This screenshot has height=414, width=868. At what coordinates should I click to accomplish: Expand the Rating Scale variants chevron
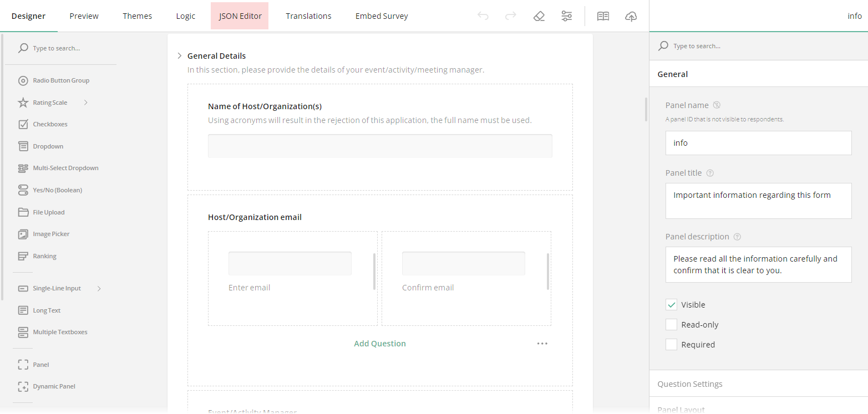click(x=85, y=102)
